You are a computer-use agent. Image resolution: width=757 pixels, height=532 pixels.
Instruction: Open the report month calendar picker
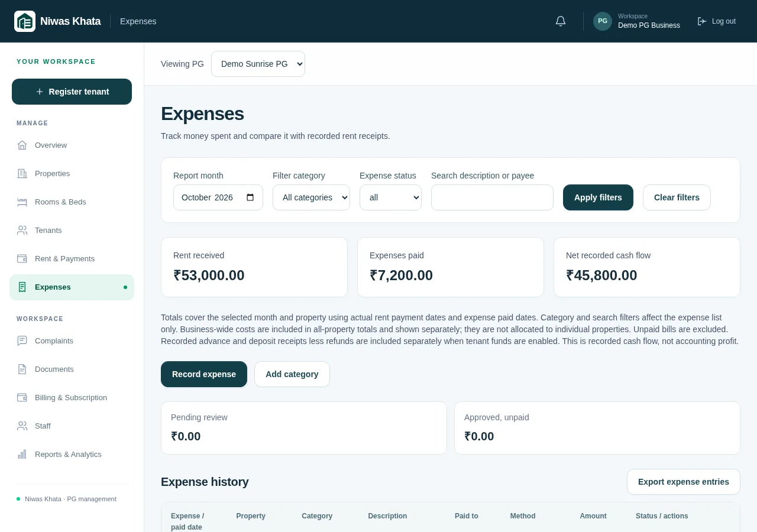[x=250, y=197]
